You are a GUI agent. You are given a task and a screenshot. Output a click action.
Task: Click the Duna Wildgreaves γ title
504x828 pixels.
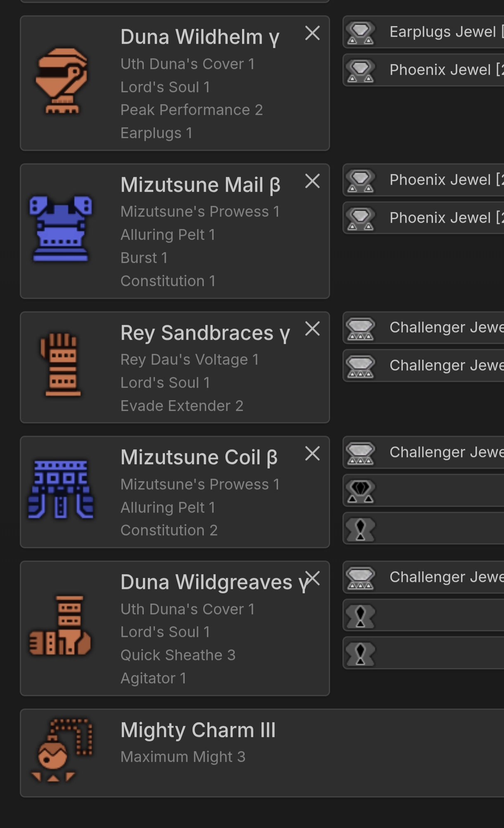click(214, 582)
